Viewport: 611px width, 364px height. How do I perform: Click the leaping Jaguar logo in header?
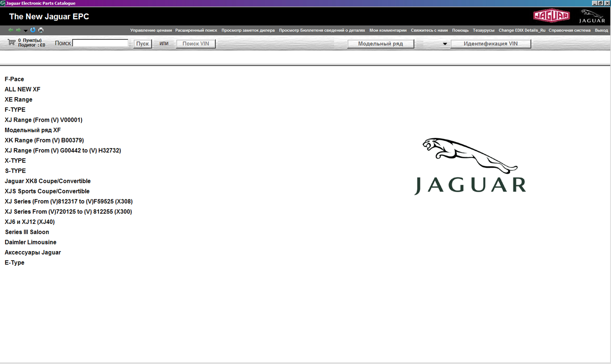pyautogui.click(x=592, y=16)
